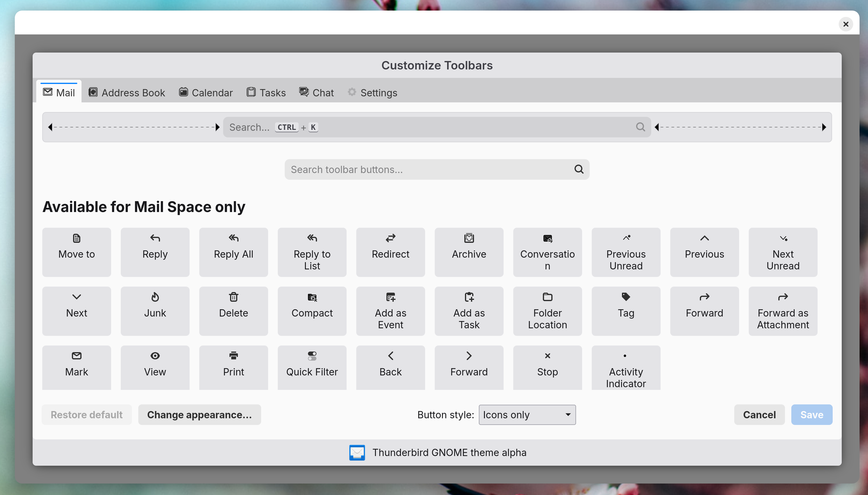Select the Activity Indicator tile
Viewport: 868px width, 495px height.
click(x=626, y=368)
